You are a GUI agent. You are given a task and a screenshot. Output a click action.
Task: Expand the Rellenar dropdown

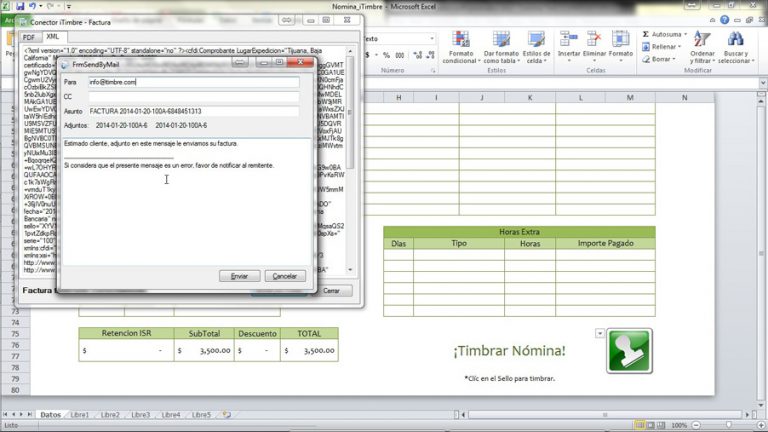(x=680, y=46)
